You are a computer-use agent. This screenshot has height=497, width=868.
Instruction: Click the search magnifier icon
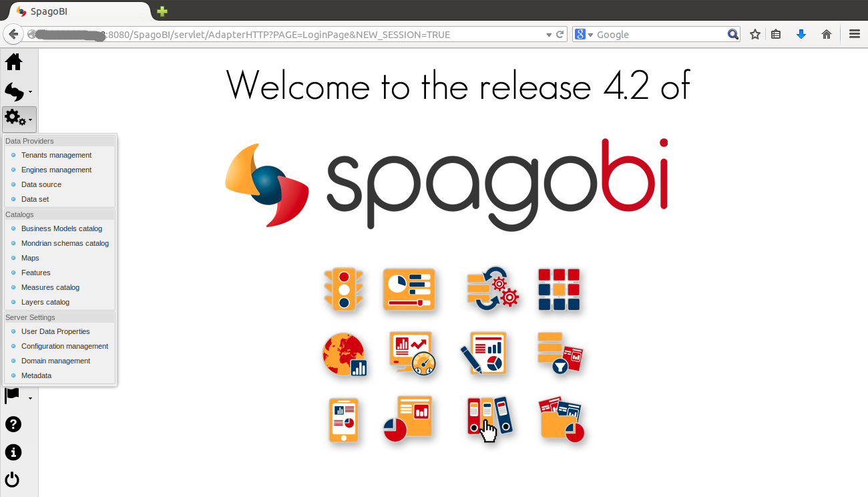tap(732, 34)
